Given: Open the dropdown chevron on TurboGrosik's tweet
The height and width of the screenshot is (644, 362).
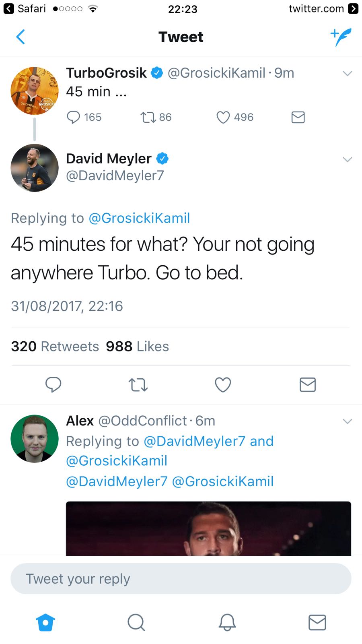Looking at the screenshot, I should 348,73.
